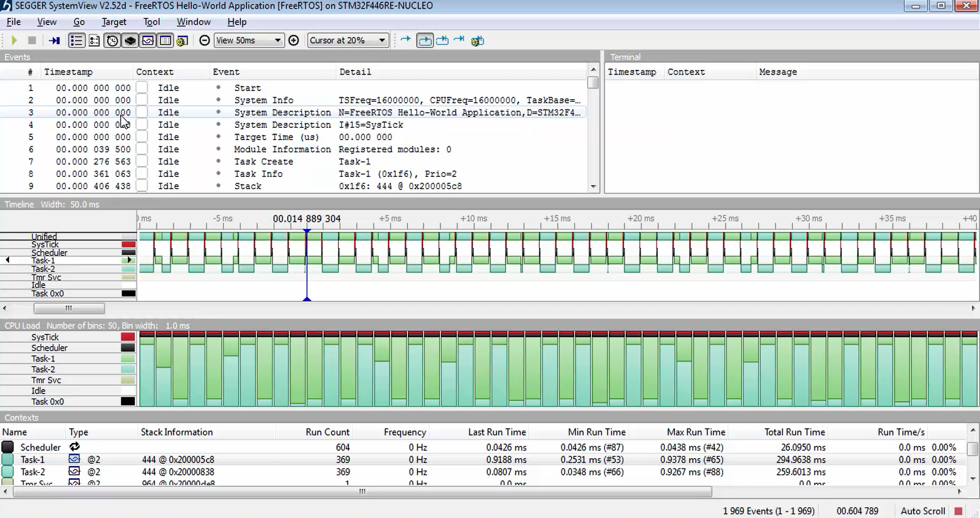
Task: Click the Detail column header
Action: 462,72
